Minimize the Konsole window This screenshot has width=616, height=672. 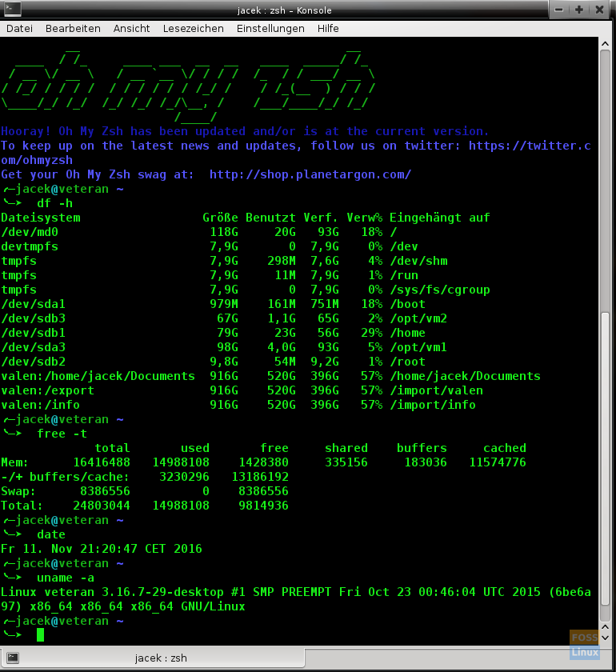[559, 10]
